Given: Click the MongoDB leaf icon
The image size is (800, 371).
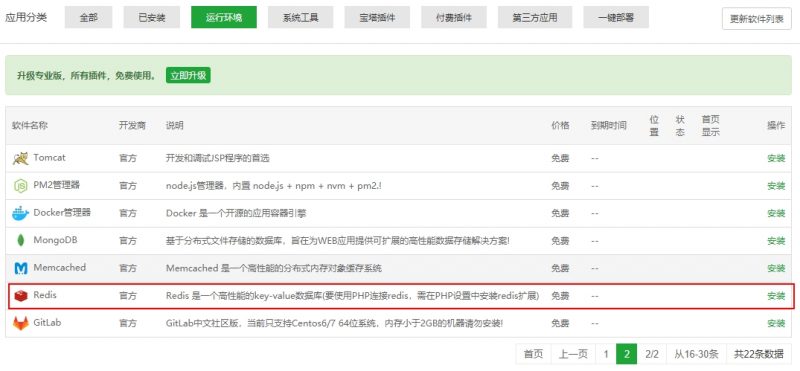Looking at the screenshot, I should click(x=20, y=241).
